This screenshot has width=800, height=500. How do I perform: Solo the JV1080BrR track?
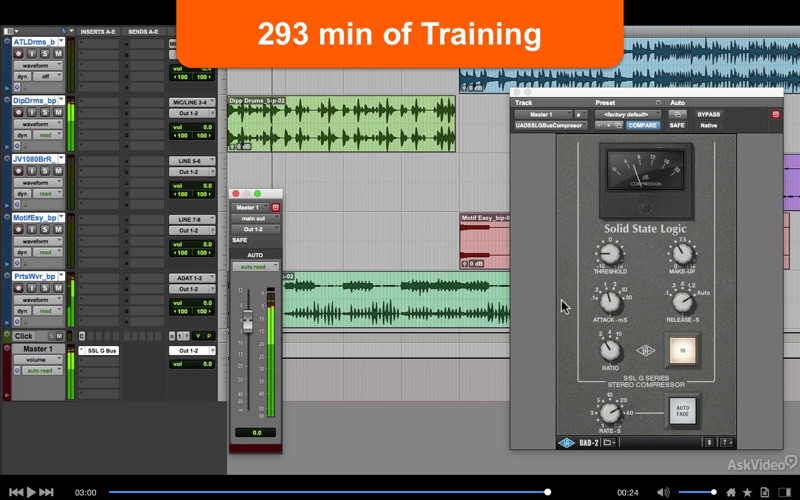45,171
